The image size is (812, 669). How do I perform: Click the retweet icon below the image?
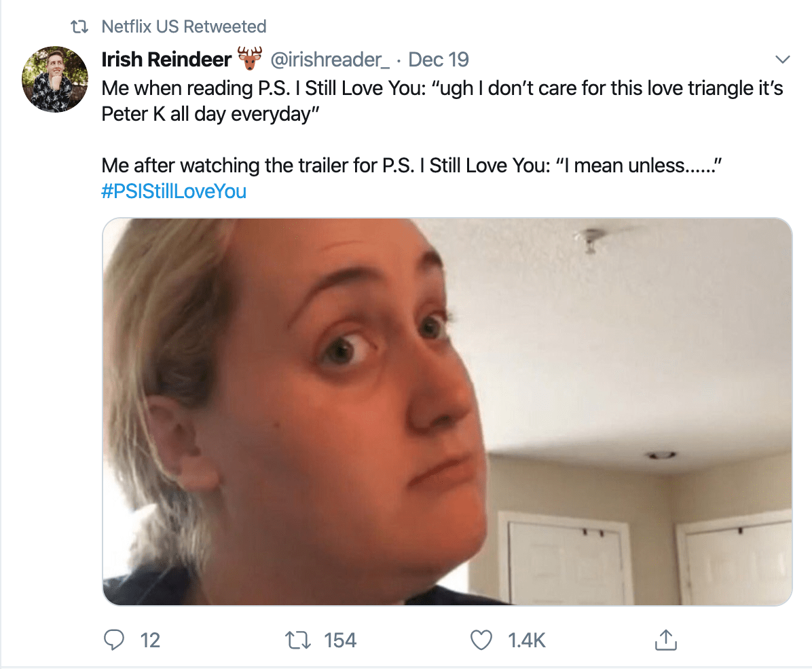(297, 639)
